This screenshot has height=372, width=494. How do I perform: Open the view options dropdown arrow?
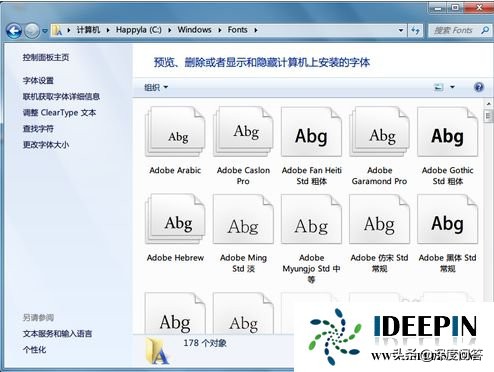click(452, 87)
